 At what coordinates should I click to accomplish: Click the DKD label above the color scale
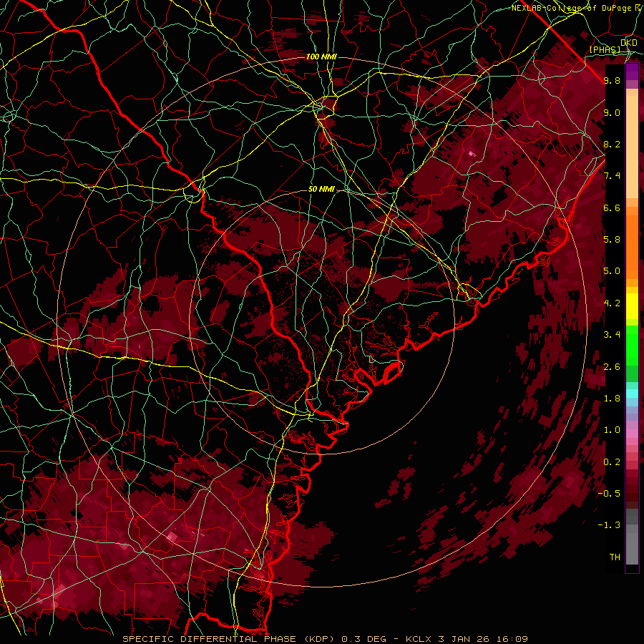[629, 43]
